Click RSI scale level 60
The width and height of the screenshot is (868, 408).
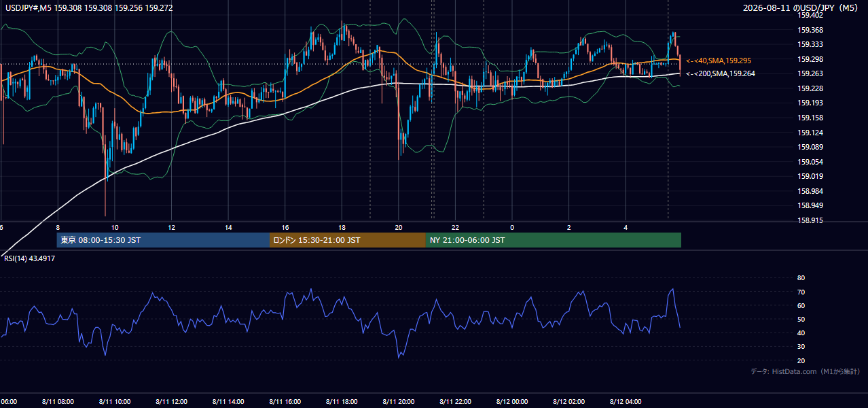point(801,305)
